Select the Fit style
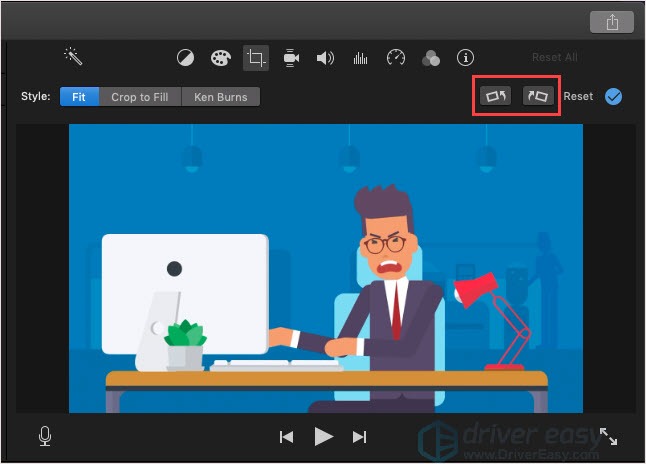The width and height of the screenshot is (646, 464). pos(79,97)
